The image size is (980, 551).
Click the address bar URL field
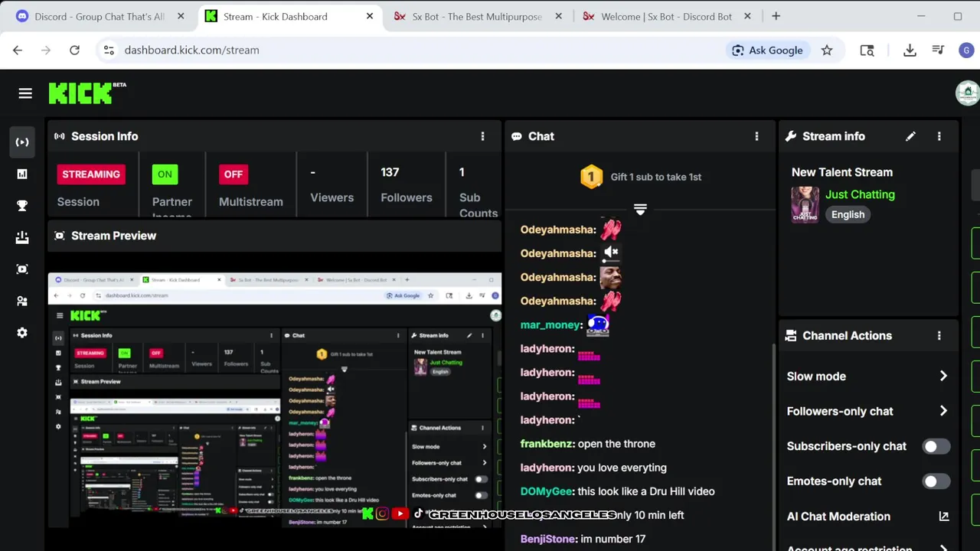click(x=412, y=50)
